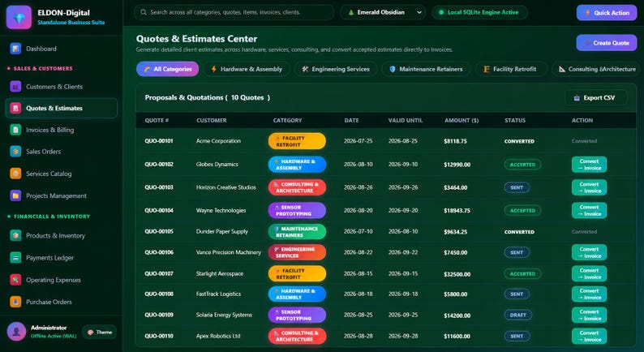Convert QUO-00109 Solaria Energy Systems to invoice
The width and height of the screenshot is (644, 352).
[x=589, y=315]
